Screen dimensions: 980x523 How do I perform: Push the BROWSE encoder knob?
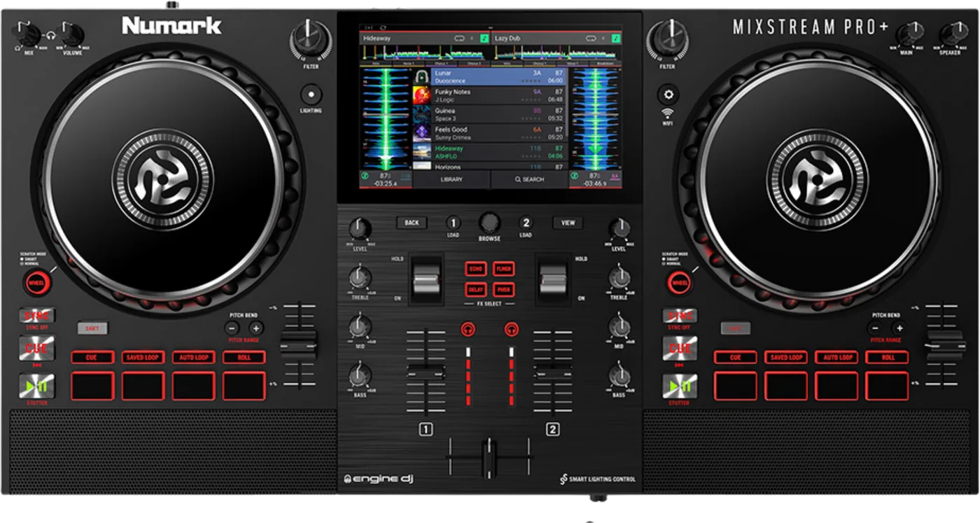[x=490, y=223]
